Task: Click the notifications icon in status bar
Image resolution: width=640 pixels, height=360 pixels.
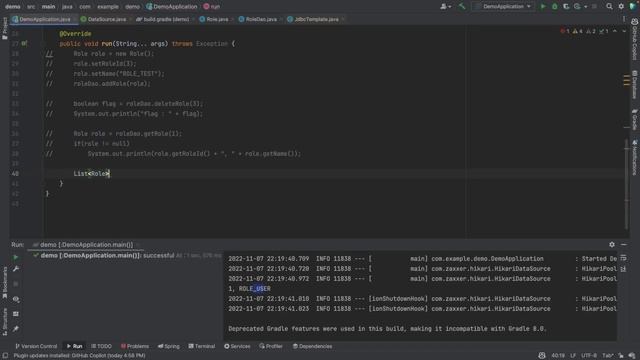Action: 632,356
